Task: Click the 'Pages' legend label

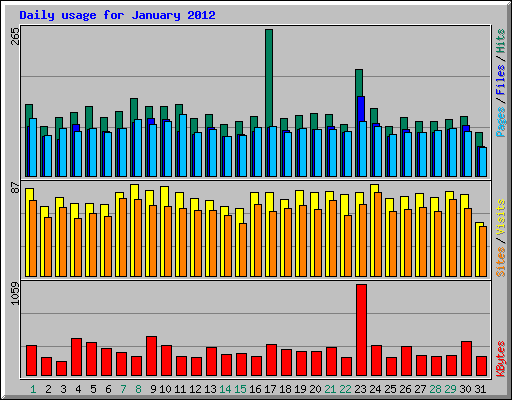Action: click(x=500, y=122)
